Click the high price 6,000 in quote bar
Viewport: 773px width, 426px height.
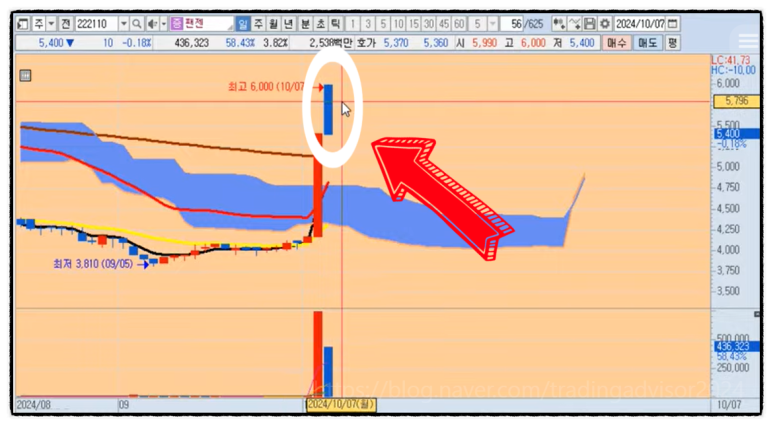click(533, 43)
